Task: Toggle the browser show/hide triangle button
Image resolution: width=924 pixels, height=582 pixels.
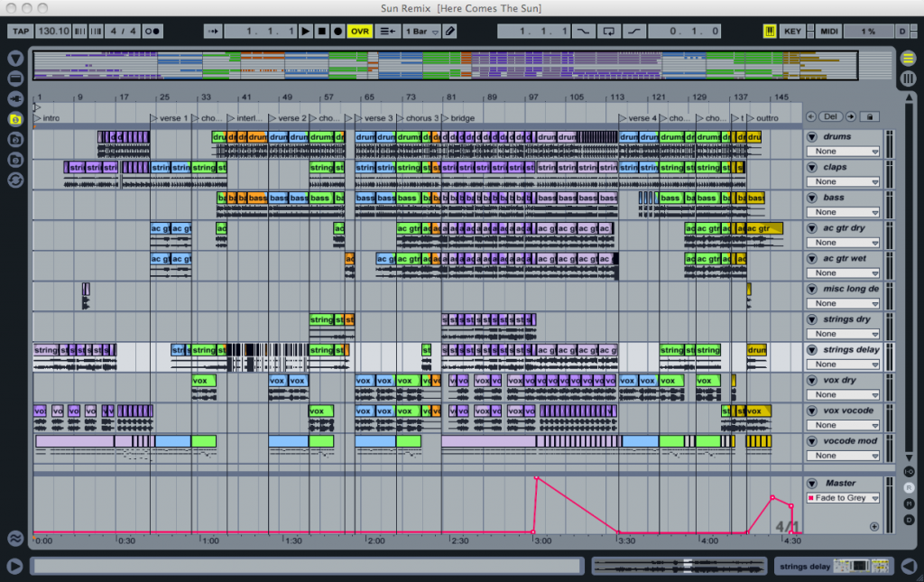Action: (x=15, y=58)
